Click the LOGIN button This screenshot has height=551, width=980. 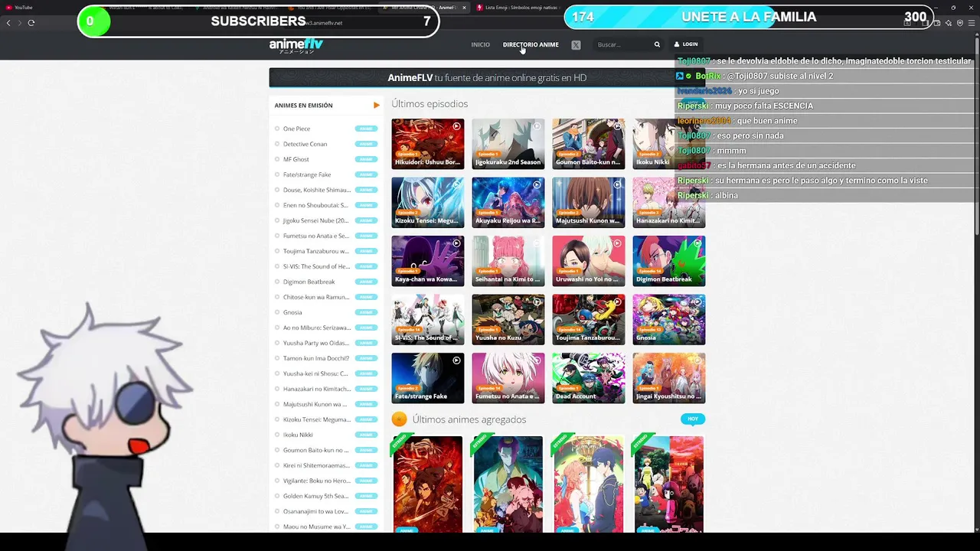tap(686, 44)
